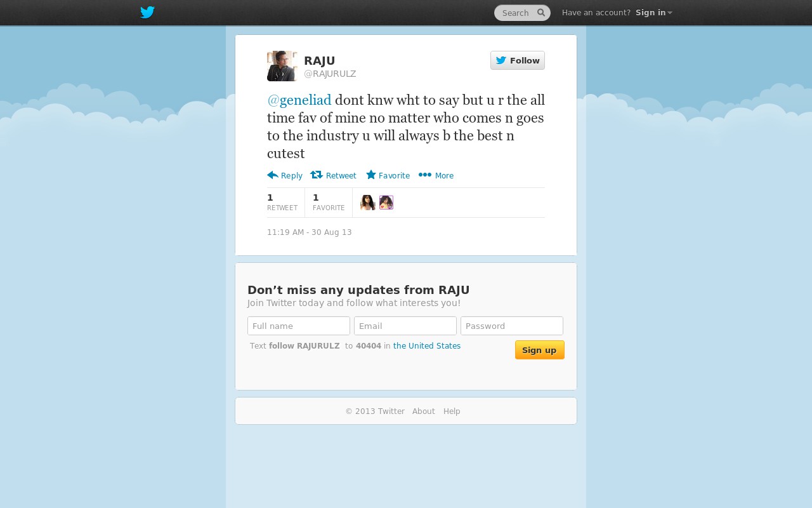The image size is (812, 508).
Task: Click the Twitter bird logo in header
Action: [x=147, y=13]
